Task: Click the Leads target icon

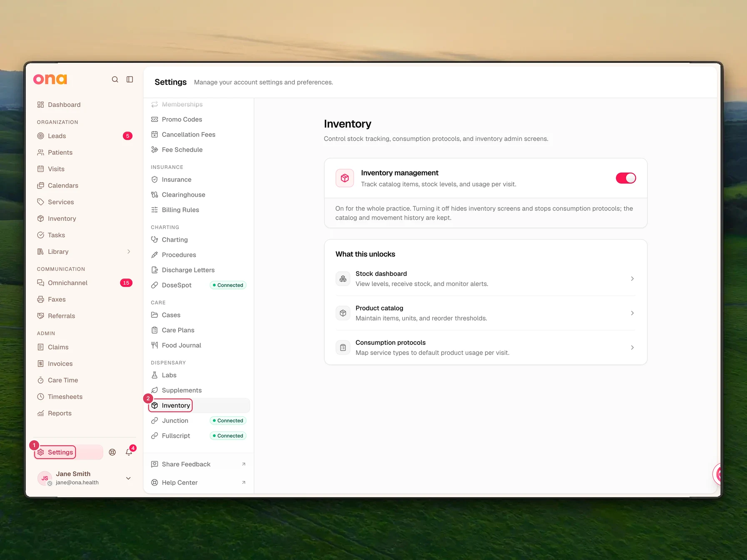Action: (40, 136)
